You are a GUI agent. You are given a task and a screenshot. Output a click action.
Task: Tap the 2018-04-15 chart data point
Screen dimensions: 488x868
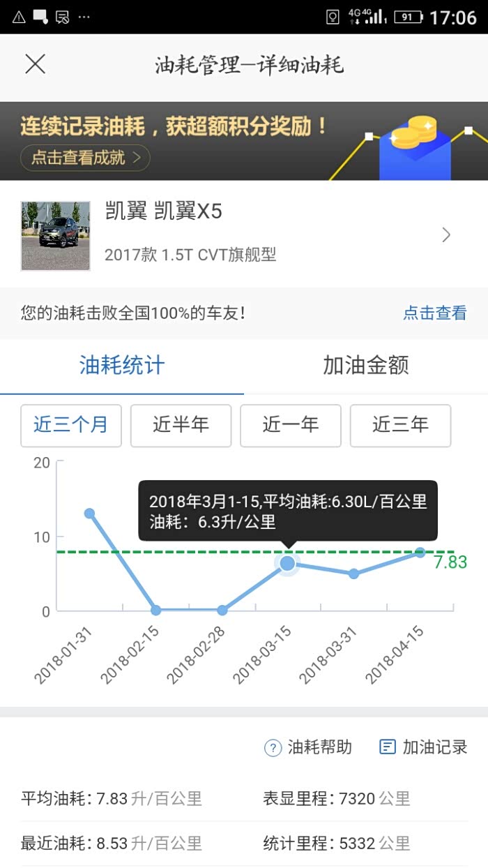click(420, 553)
